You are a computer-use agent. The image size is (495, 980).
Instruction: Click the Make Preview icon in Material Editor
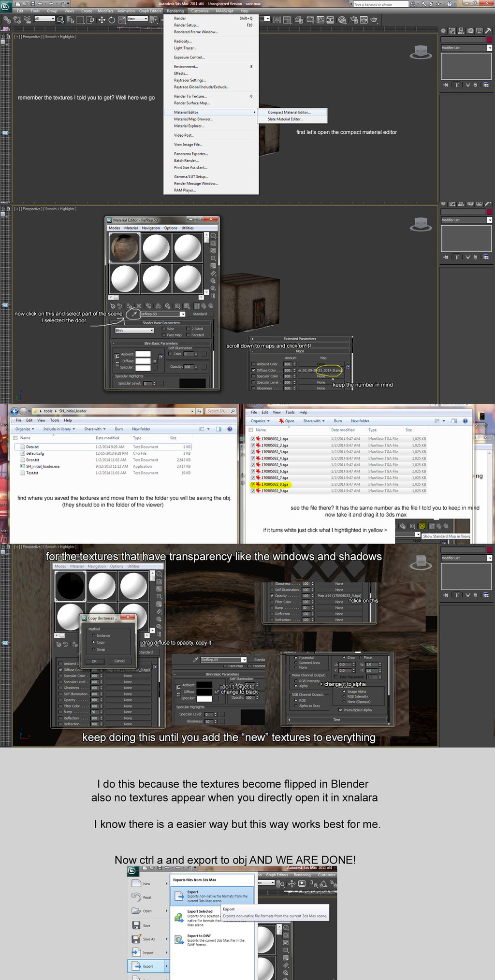click(x=213, y=273)
